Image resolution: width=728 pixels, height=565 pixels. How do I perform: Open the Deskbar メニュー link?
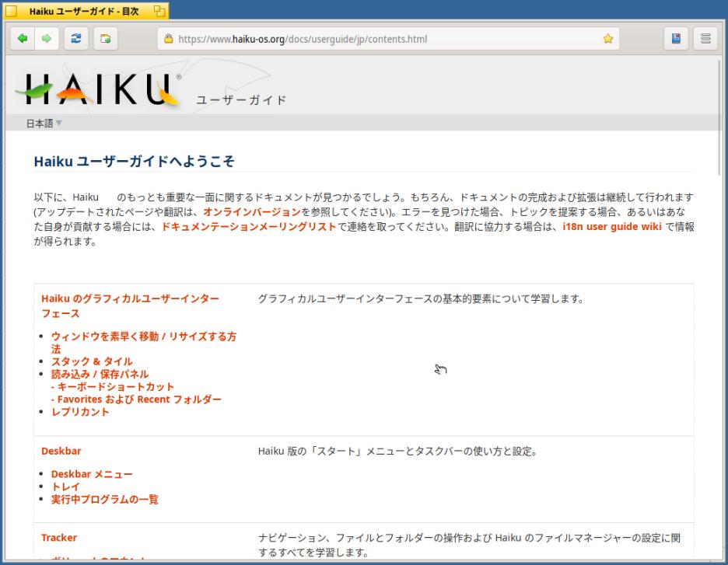pos(92,474)
